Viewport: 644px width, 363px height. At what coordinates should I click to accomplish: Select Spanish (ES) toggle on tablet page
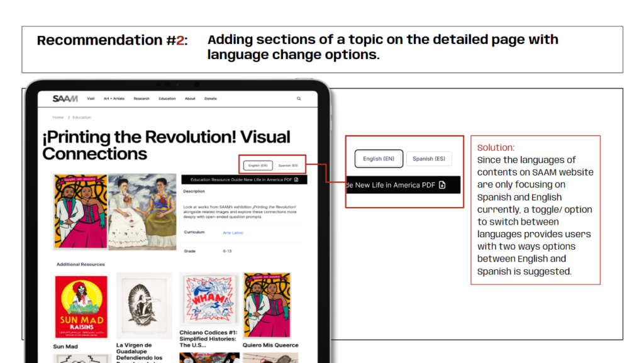point(288,165)
